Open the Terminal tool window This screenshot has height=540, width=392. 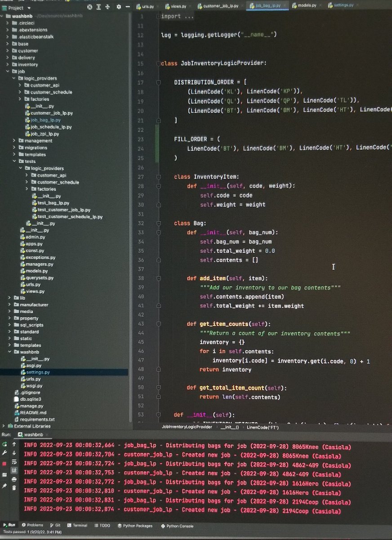coord(77,525)
